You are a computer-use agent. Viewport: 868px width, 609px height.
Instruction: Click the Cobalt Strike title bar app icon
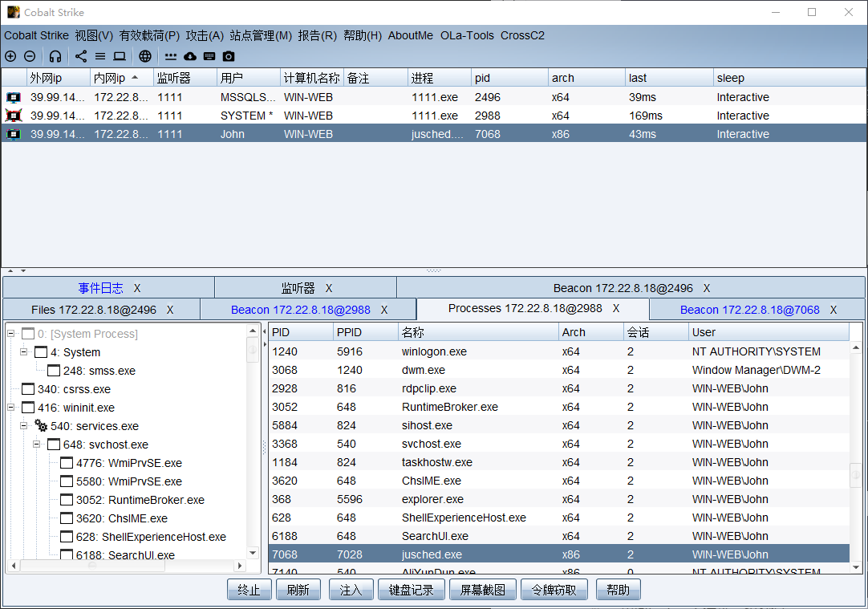(x=14, y=11)
